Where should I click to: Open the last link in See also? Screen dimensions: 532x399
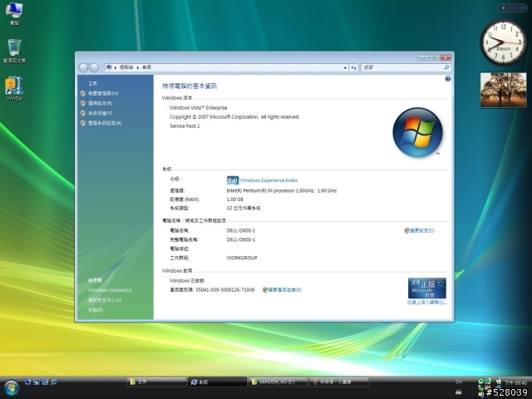coord(96,310)
